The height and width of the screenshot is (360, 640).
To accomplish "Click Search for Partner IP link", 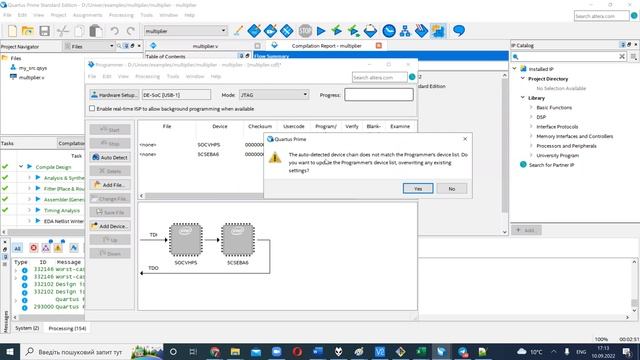I will [551, 165].
